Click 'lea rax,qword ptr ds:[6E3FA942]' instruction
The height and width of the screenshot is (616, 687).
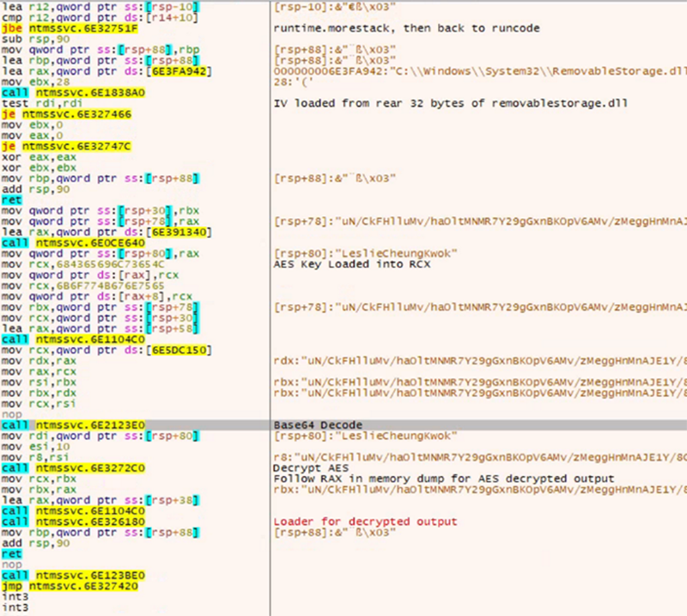(x=106, y=71)
